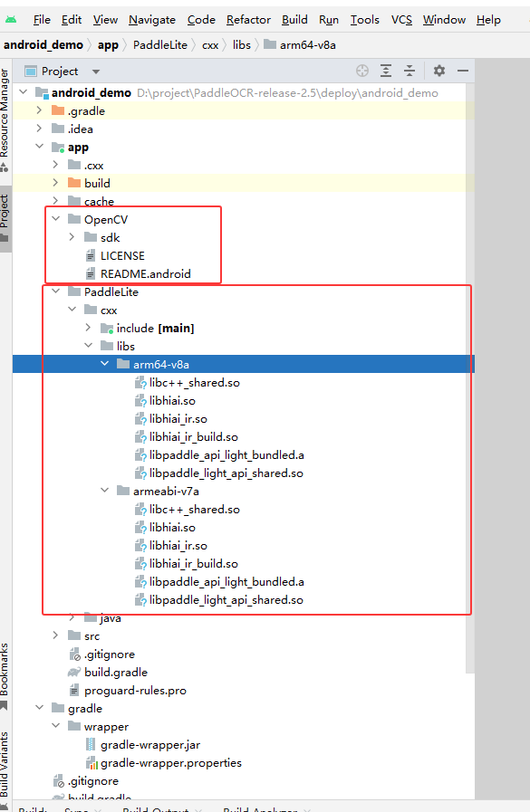This screenshot has height=812, width=530.
Task: Expand the .idea folder
Action: coord(39,129)
